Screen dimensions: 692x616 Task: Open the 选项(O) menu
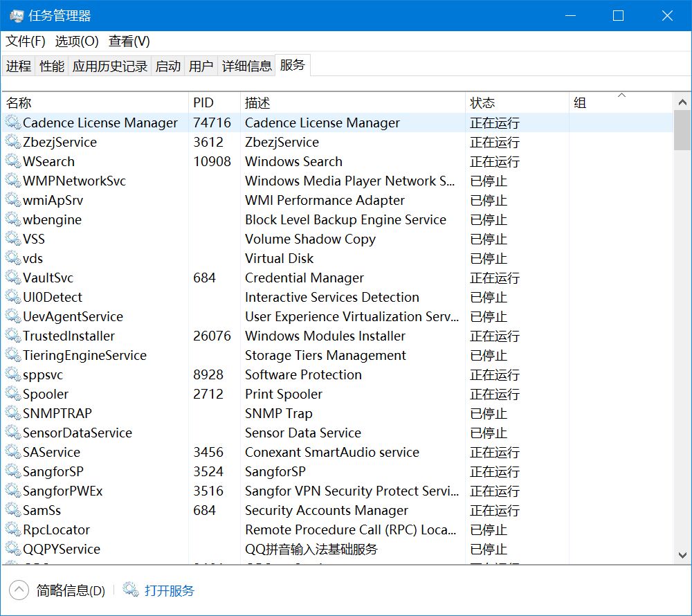pyautogui.click(x=77, y=41)
